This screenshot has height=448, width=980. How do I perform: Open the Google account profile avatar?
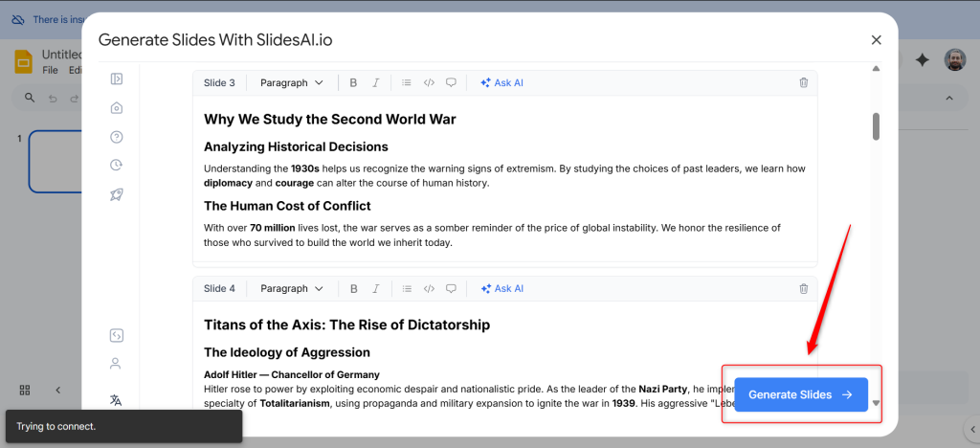coord(955,60)
